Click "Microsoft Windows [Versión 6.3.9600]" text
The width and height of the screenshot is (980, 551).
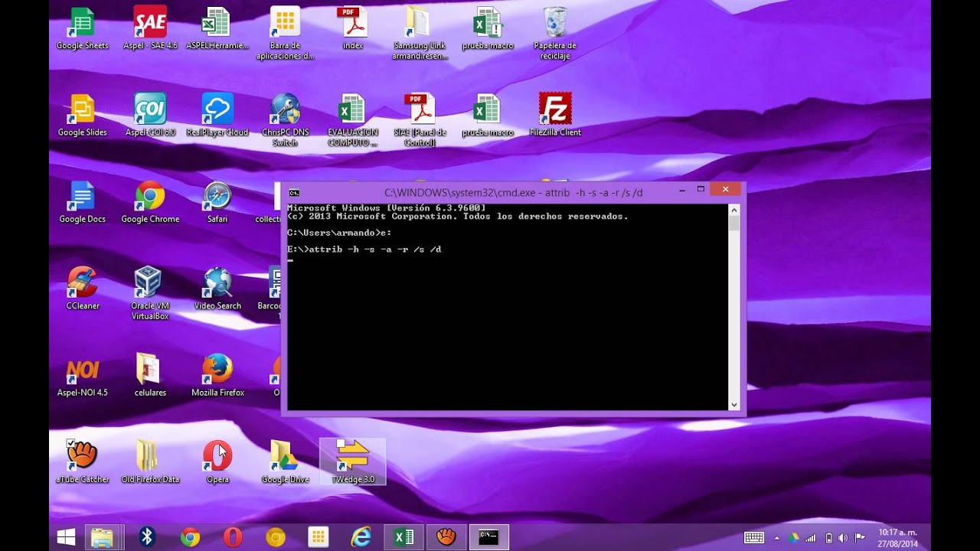click(387, 208)
